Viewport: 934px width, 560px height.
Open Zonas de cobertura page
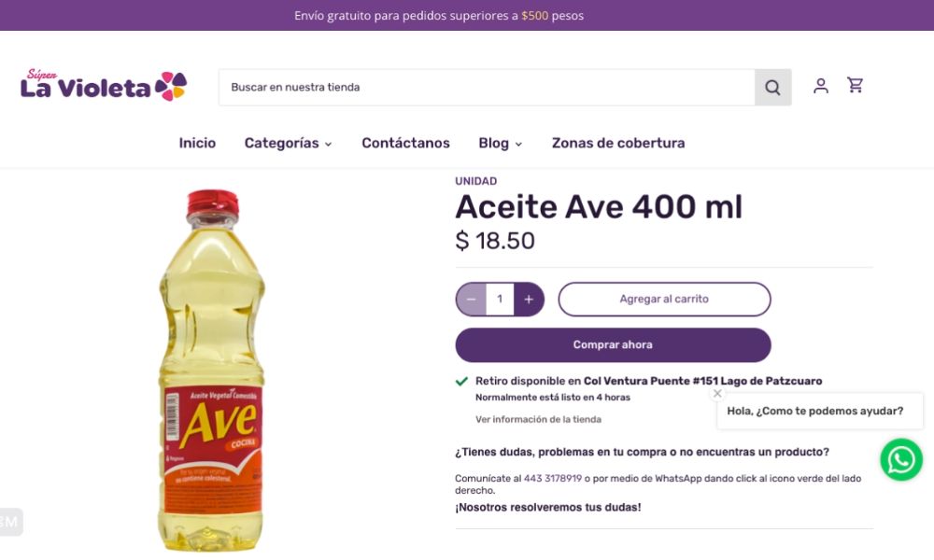(618, 143)
